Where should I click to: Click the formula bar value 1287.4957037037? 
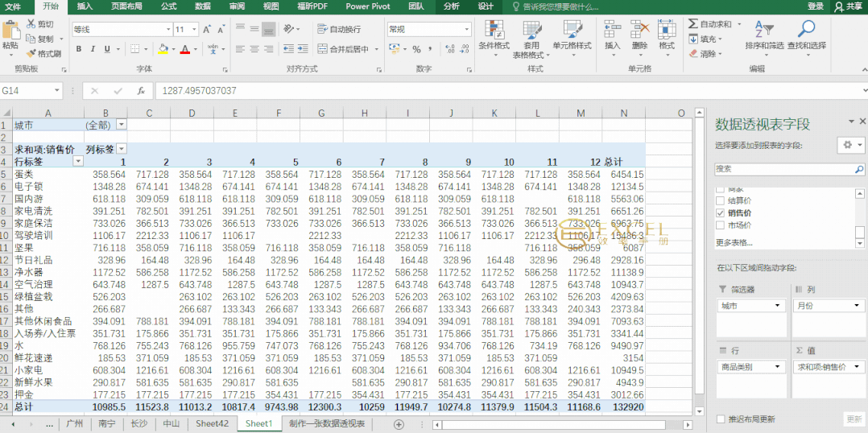[x=200, y=91]
